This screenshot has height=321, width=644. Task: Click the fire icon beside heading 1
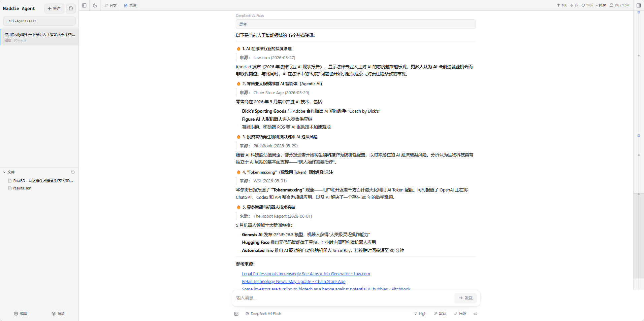click(238, 49)
